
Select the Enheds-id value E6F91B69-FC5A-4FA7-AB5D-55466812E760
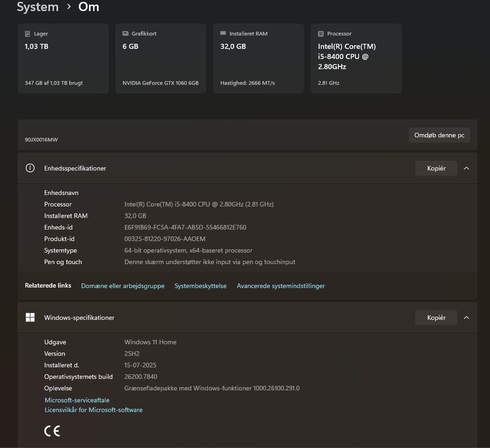tap(185, 228)
